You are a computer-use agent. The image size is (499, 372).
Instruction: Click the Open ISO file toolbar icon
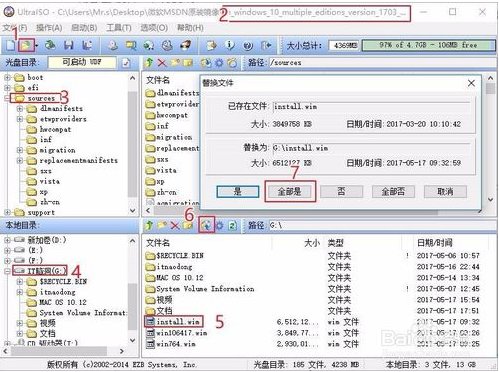(x=26, y=45)
